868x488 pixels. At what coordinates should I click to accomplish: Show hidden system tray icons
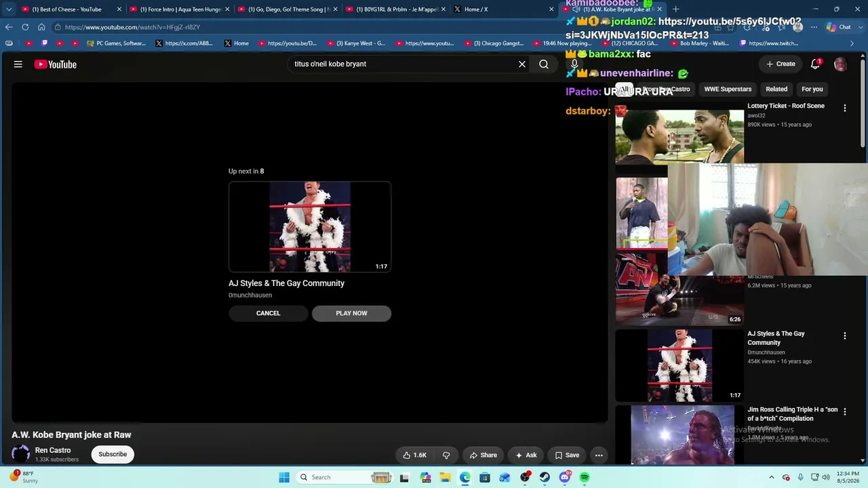point(772,477)
